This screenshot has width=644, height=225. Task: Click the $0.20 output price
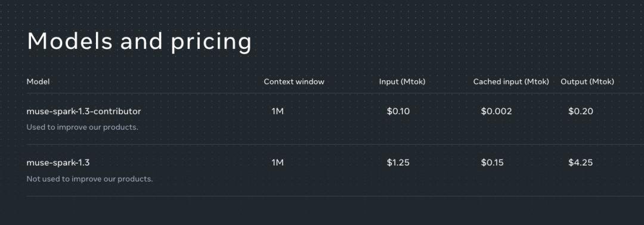[581, 111]
